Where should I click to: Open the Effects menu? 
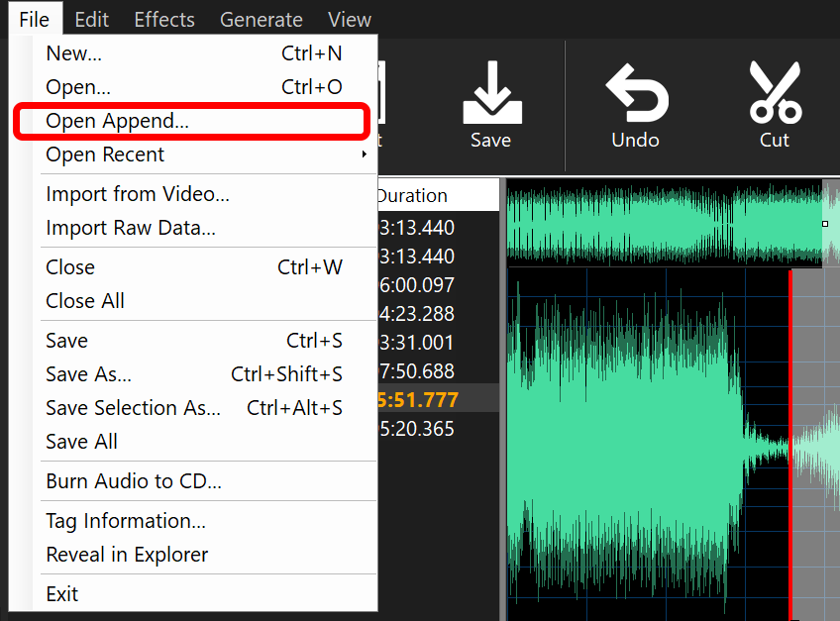(x=164, y=19)
